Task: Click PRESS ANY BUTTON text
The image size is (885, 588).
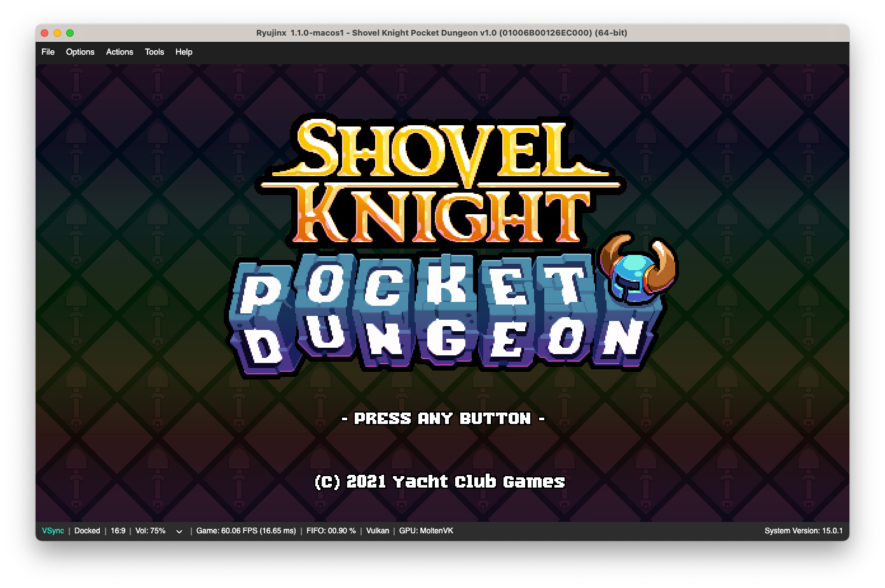Action: coord(443,418)
